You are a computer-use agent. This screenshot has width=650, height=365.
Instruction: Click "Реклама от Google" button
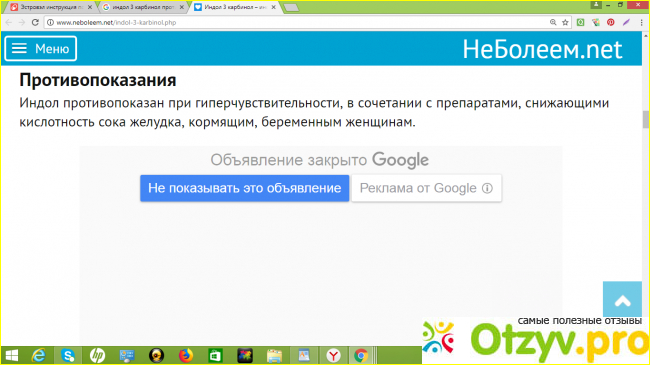pyautogui.click(x=426, y=188)
